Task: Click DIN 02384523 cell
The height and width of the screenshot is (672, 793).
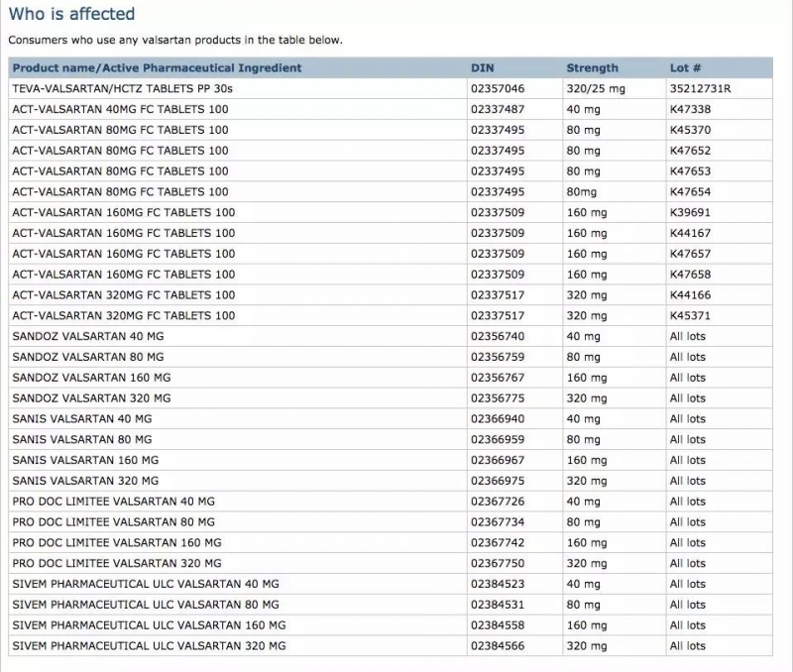Action: 498,585
